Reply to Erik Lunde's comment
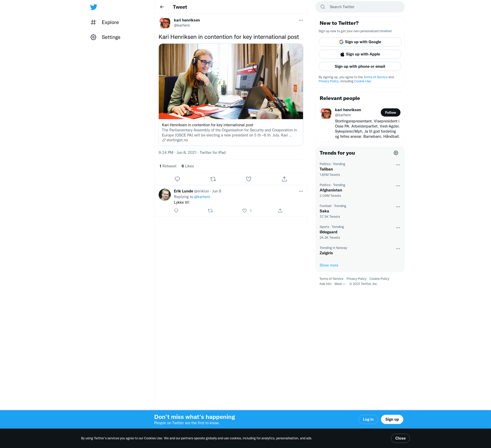Image resolution: width=491 pixels, height=448 pixels. coord(176,211)
